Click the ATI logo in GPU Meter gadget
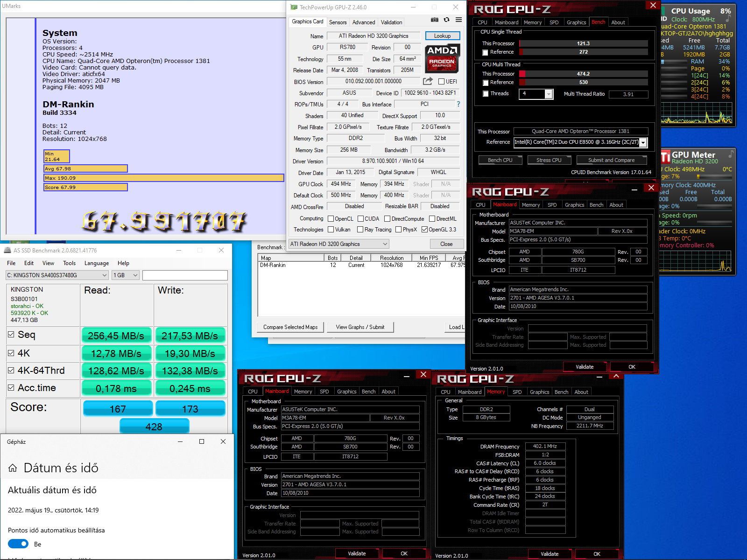This screenshot has width=747, height=560. coord(666,157)
